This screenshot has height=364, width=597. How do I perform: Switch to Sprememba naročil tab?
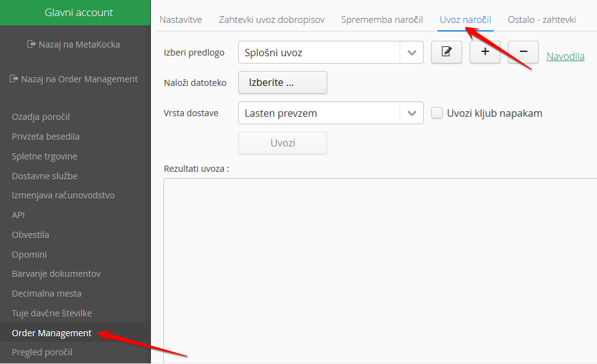point(382,20)
